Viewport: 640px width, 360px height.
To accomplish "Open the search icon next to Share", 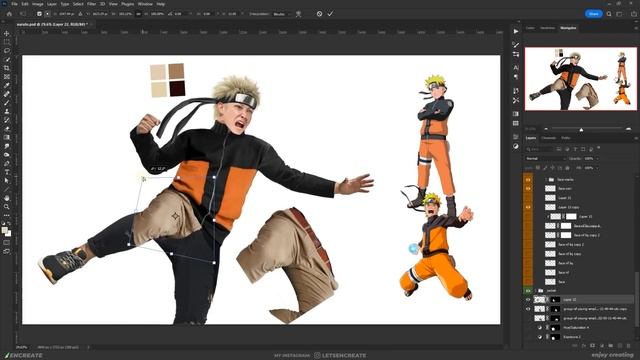I will pyautogui.click(x=609, y=14).
